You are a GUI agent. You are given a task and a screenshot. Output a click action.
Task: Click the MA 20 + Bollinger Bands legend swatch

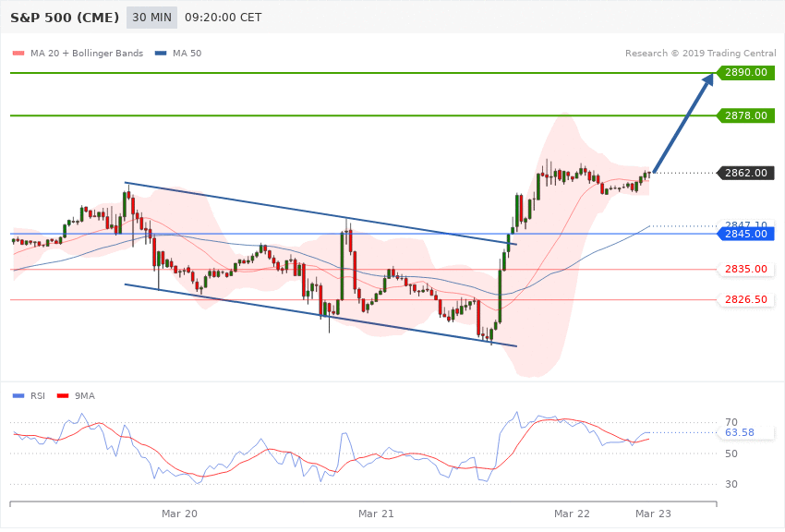(18, 53)
